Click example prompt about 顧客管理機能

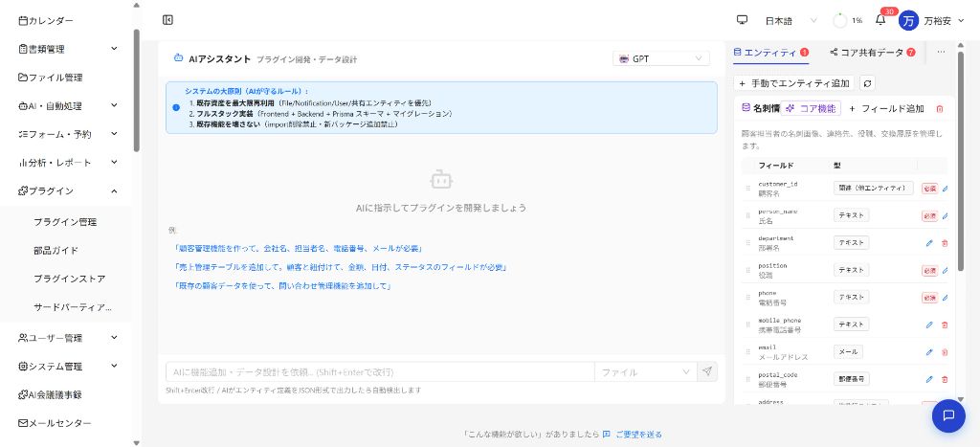[x=300, y=248]
